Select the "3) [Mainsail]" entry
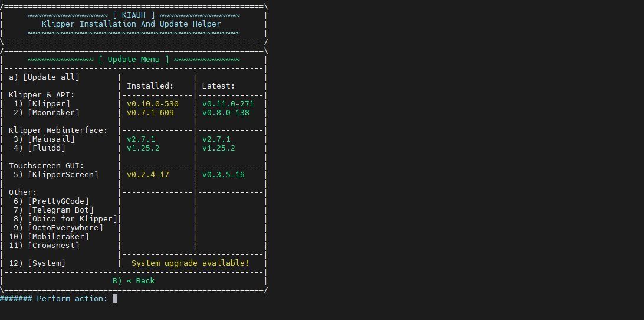 (44, 139)
